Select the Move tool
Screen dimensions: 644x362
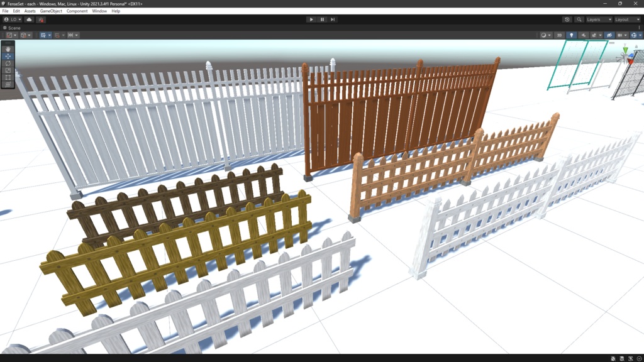(x=8, y=56)
